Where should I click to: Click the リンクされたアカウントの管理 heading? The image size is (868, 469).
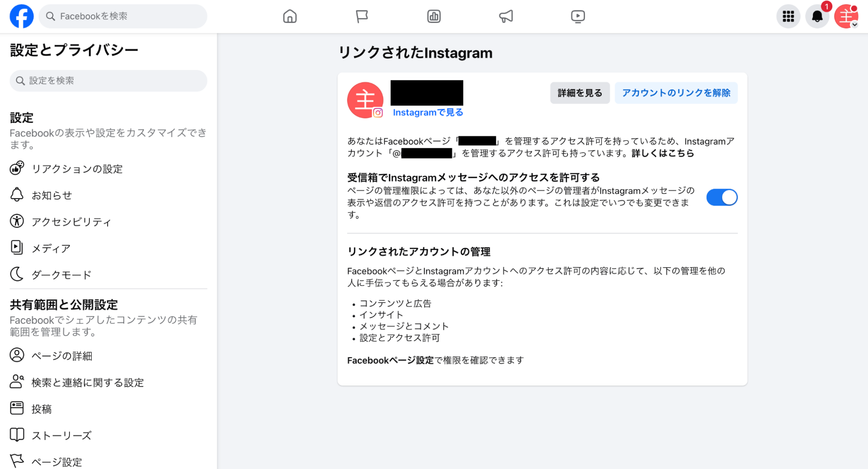point(419,252)
